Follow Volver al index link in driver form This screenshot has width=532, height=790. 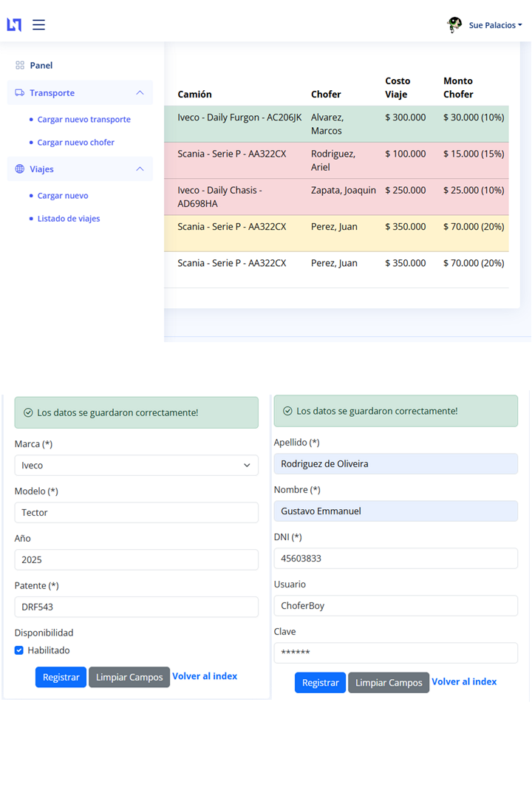[464, 681]
